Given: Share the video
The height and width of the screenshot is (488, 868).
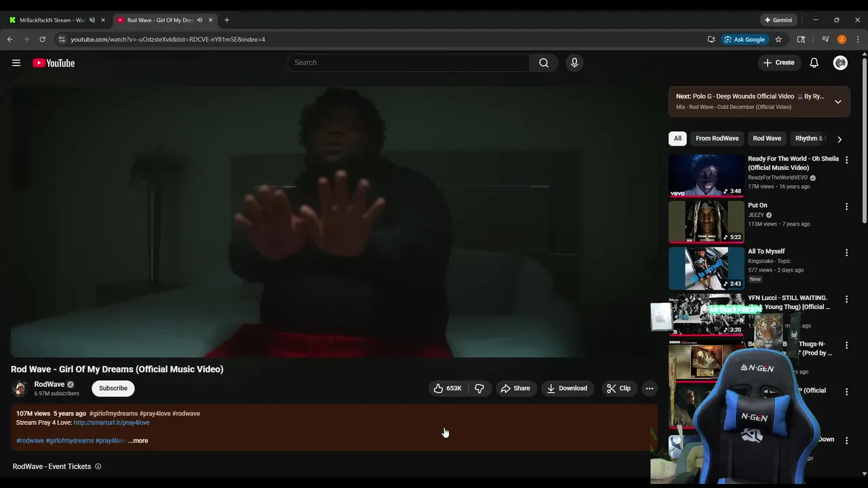Looking at the screenshot, I should coord(515,388).
